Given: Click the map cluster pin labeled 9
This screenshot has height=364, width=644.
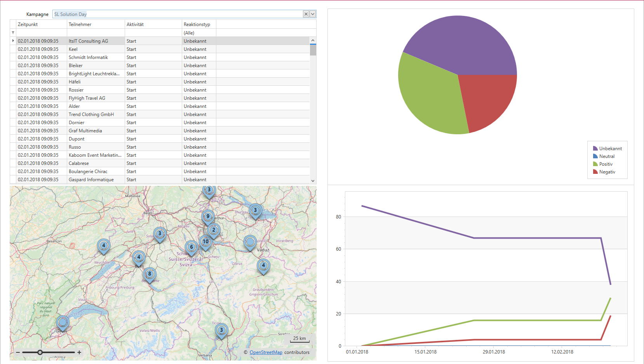Looking at the screenshot, I should point(208,217).
